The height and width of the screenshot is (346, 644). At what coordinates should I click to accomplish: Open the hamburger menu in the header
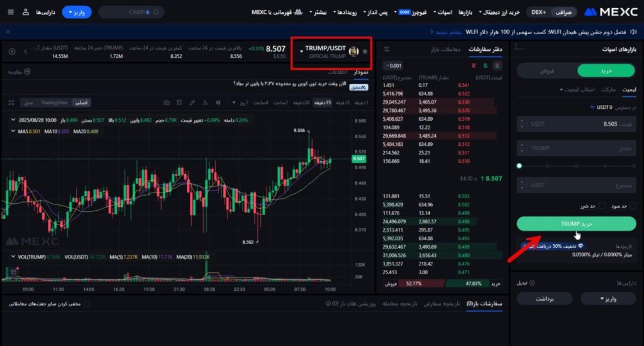point(11,12)
